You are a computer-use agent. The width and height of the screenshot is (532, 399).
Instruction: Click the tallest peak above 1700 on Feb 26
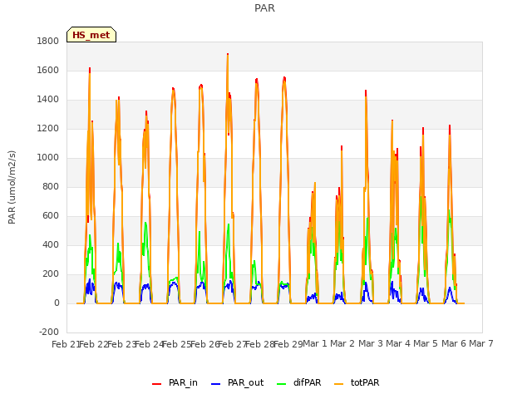[228, 54]
